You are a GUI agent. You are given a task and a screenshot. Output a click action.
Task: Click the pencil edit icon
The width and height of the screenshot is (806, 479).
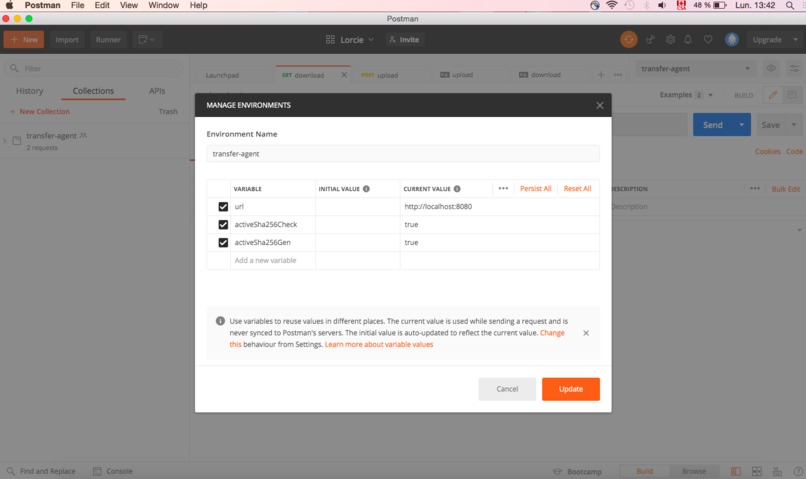(773, 95)
